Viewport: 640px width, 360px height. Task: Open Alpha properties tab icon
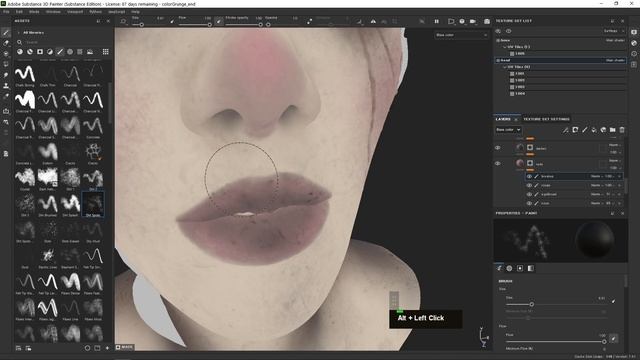(x=509, y=268)
